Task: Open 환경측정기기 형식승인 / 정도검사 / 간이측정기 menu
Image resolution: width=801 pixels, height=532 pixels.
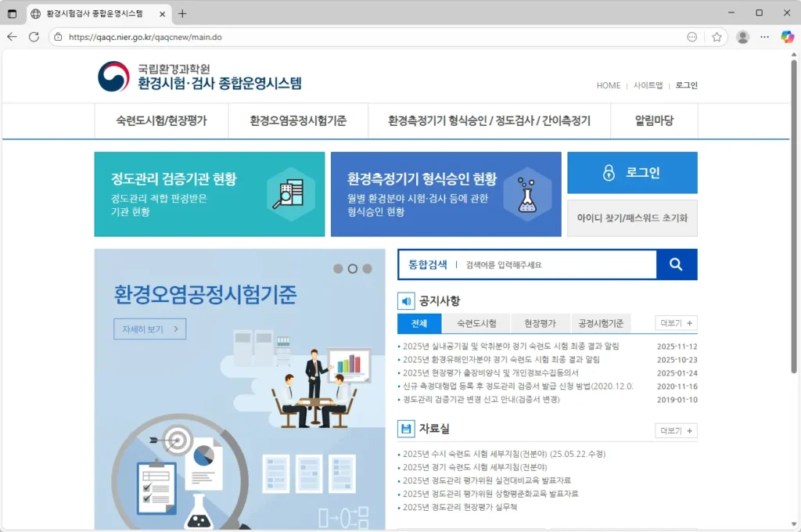Action: 489,120
